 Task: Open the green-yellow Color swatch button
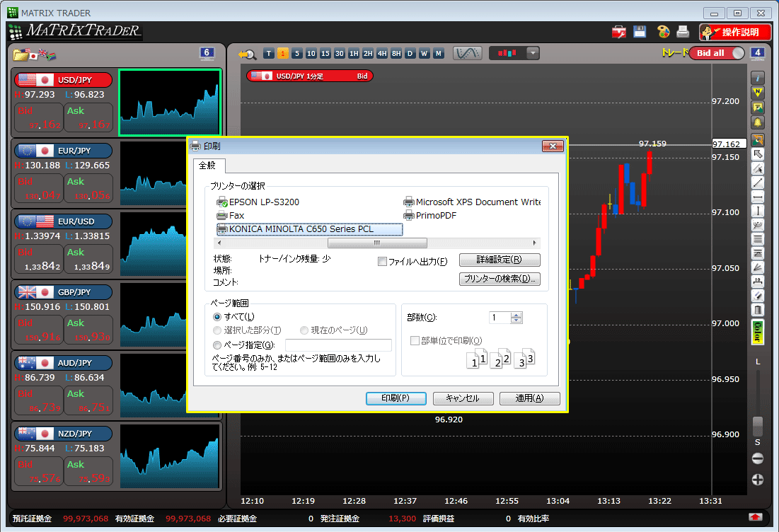[x=758, y=332]
